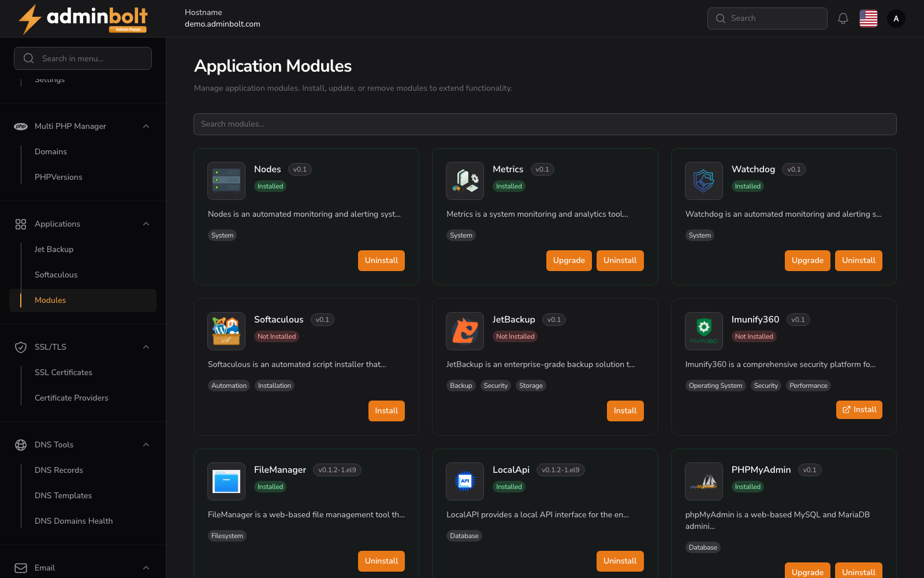Click the Watchdog shield icon
The height and width of the screenshot is (578, 924).
click(704, 181)
